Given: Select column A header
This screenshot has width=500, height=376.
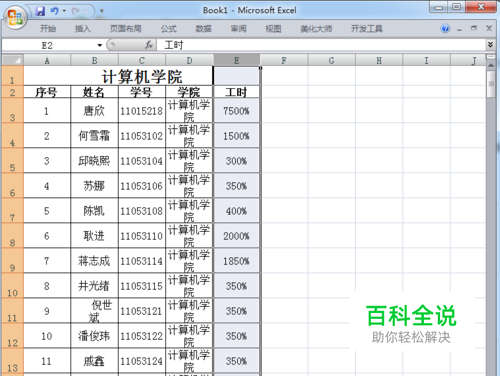Looking at the screenshot, I should pos(47,60).
